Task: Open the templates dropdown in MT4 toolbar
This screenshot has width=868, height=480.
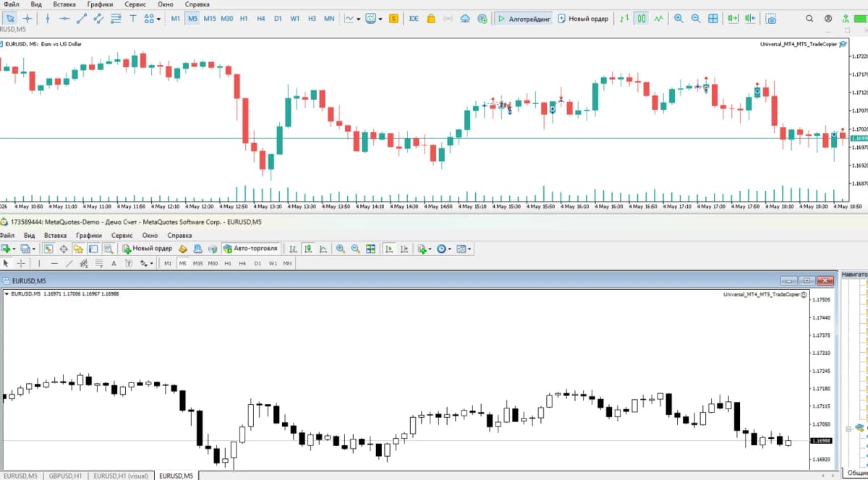Action: [x=464, y=249]
